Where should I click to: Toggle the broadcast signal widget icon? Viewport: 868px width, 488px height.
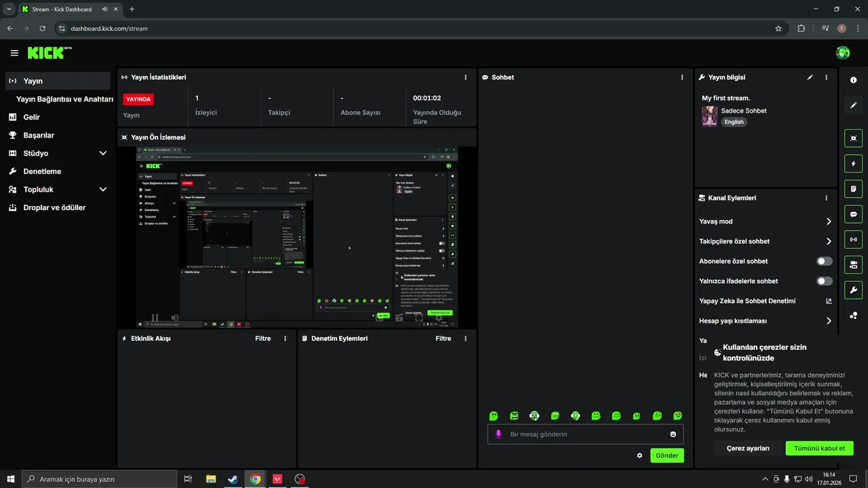853,239
